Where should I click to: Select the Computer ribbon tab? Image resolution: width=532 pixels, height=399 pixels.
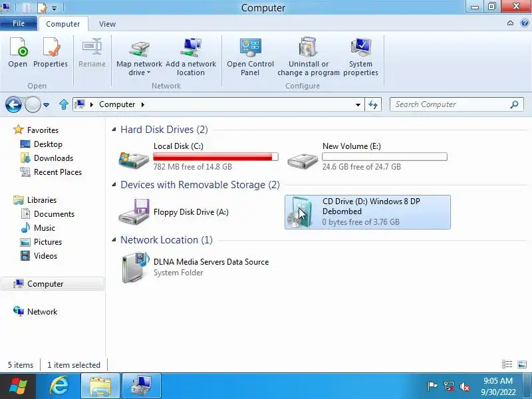[x=63, y=24]
